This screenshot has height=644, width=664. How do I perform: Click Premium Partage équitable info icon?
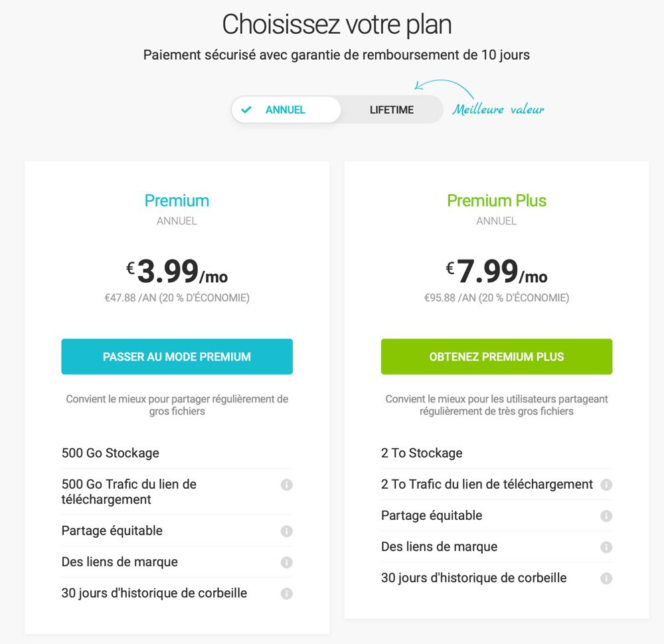[287, 531]
